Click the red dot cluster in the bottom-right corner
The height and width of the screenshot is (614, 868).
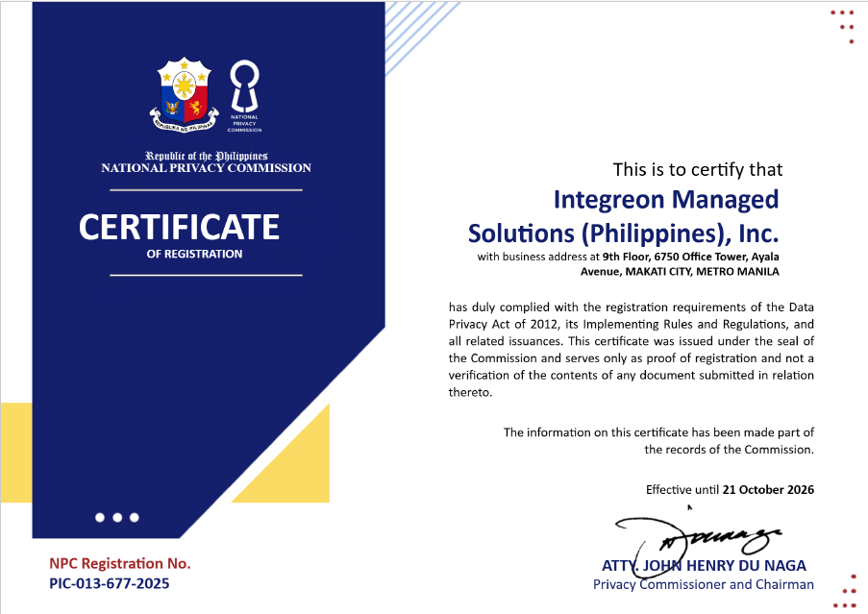point(846,589)
